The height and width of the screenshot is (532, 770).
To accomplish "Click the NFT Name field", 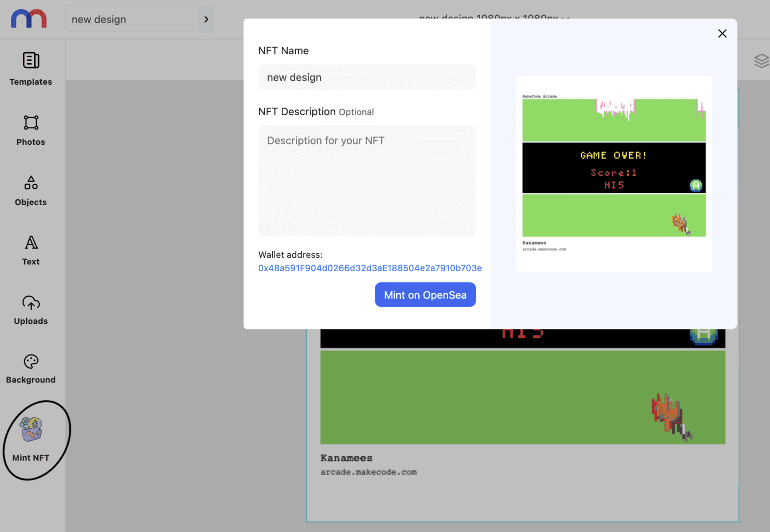I will (x=366, y=77).
